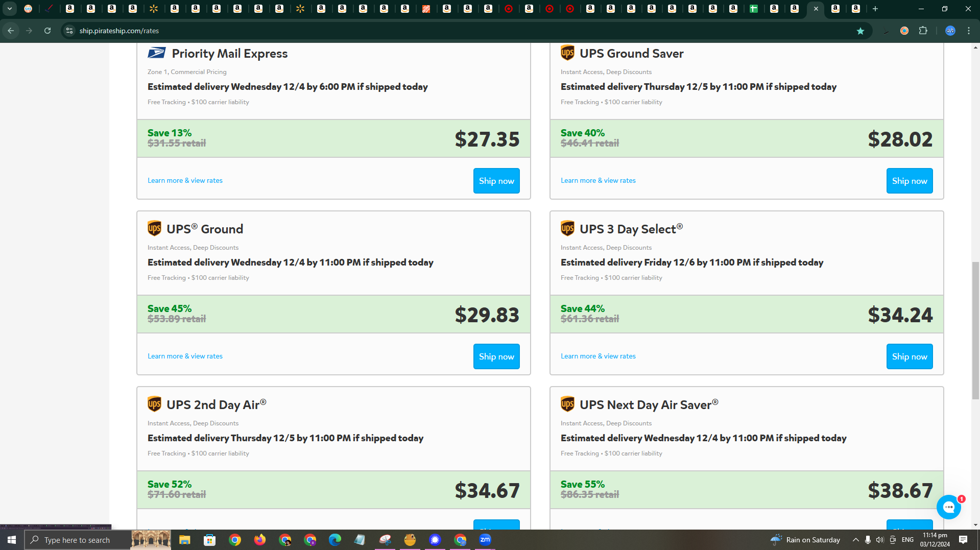The width and height of the screenshot is (980, 550).
Task: Open a new browser tab
Action: tap(875, 9)
